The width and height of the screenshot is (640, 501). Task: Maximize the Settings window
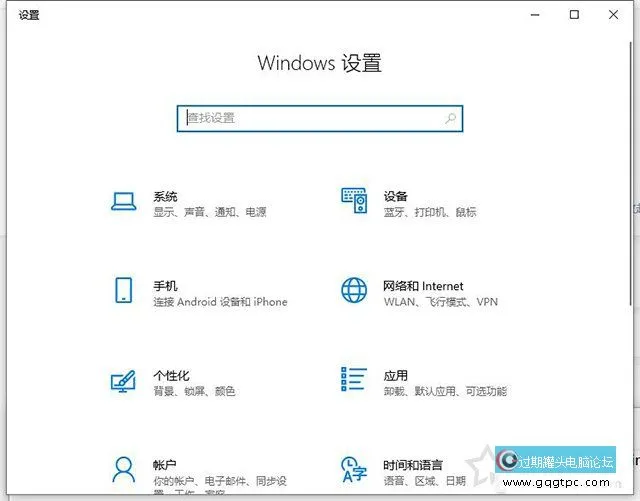[574, 15]
